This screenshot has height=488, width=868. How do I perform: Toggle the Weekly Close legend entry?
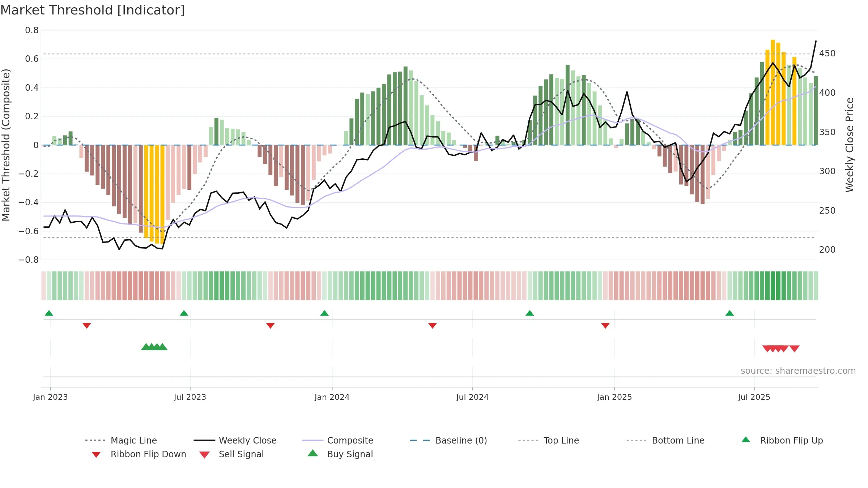point(235,440)
